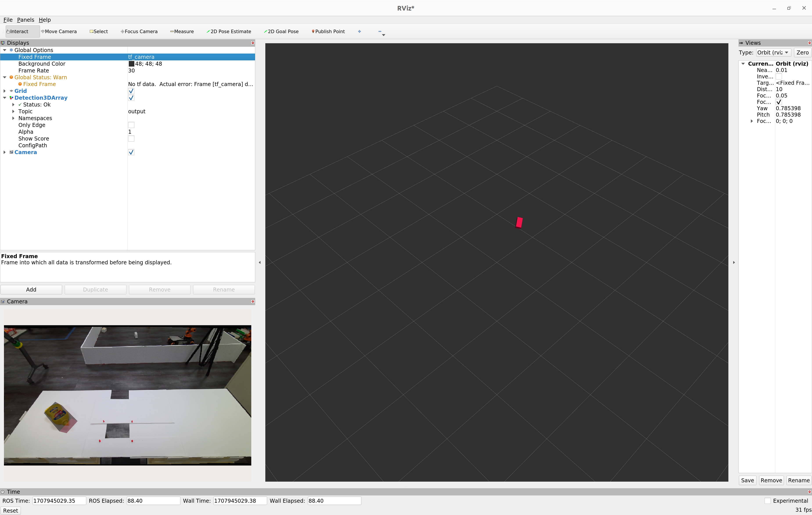Expand the Detection3DArray Topic entry

click(13, 111)
